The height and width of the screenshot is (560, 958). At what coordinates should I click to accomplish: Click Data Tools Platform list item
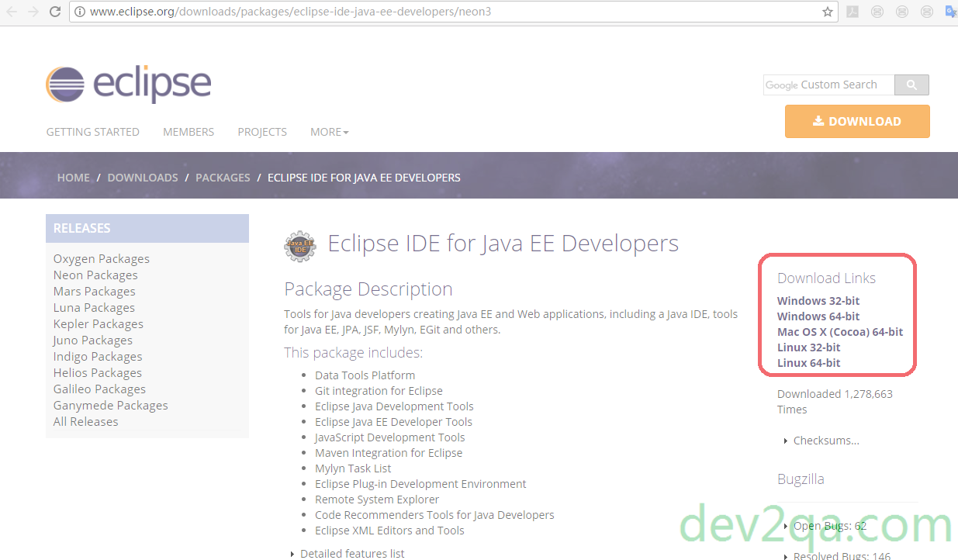click(365, 375)
